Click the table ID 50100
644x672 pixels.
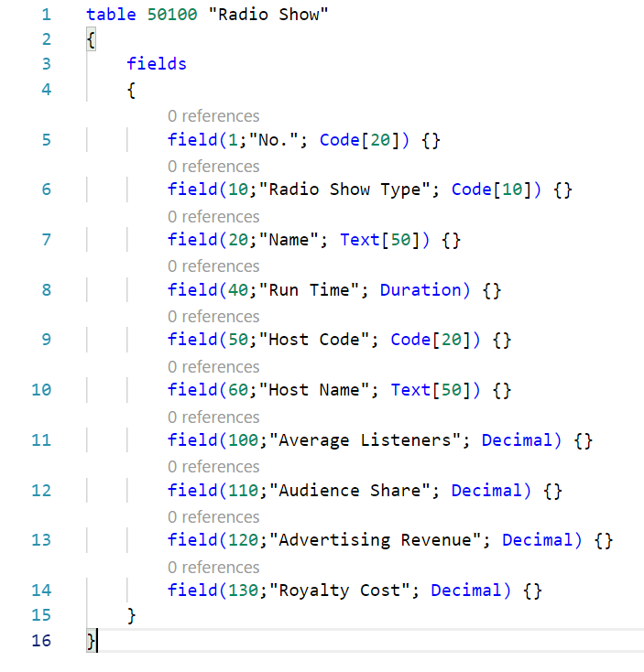172,15
